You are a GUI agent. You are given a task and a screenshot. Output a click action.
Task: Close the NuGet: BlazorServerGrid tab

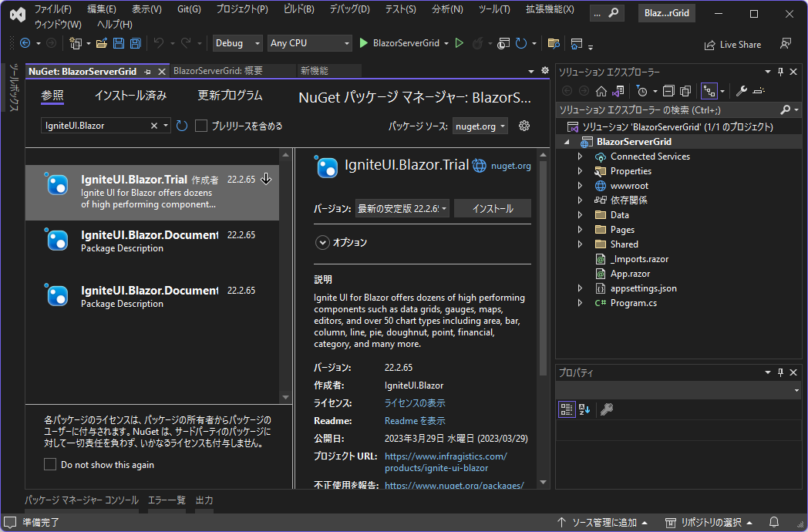(161, 72)
